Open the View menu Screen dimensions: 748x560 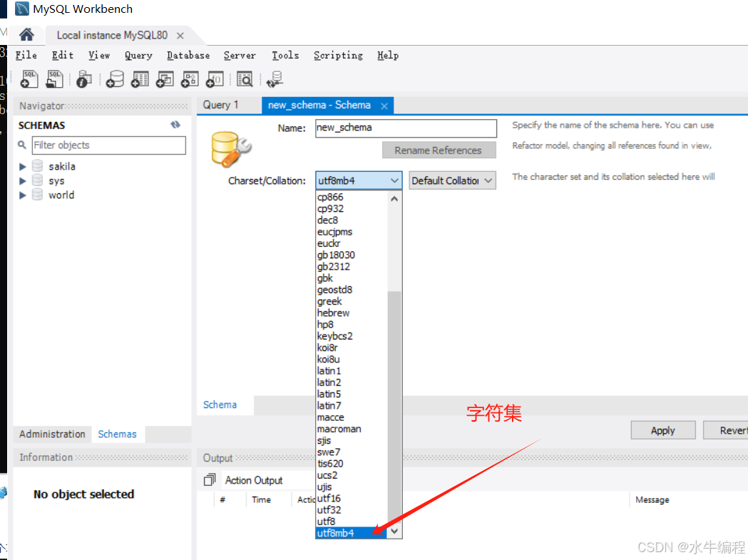pos(99,56)
